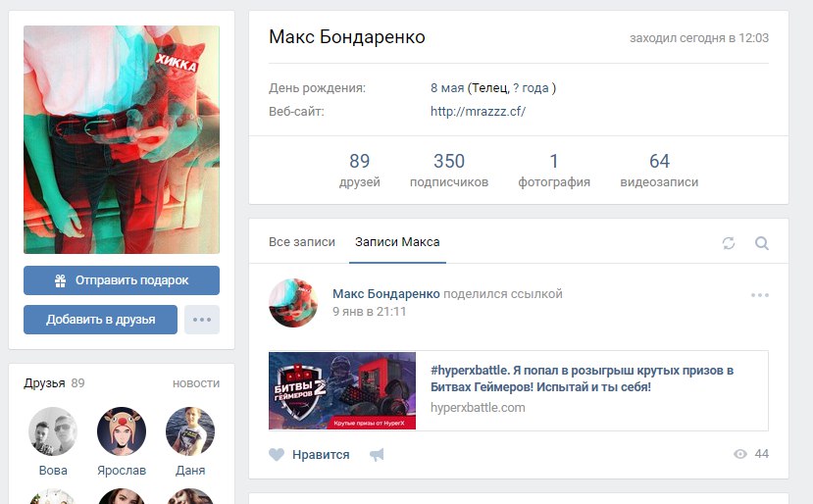Open the hyperxbattle link preview image
Screen dimensions: 813x504
click(x=342, y=391)
